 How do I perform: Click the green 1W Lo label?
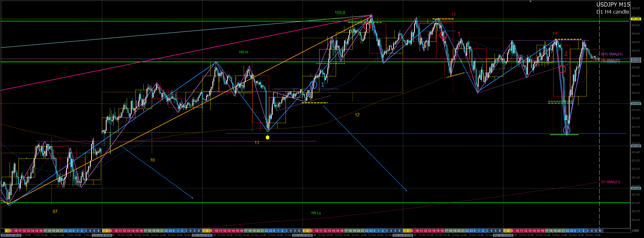tap(316, 213)
